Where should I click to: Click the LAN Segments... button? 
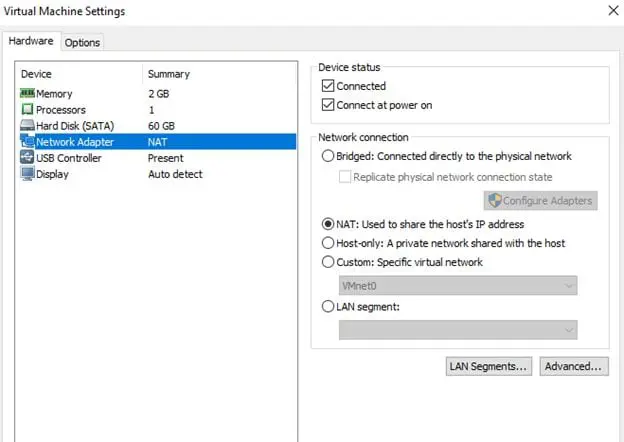point(488,367)
